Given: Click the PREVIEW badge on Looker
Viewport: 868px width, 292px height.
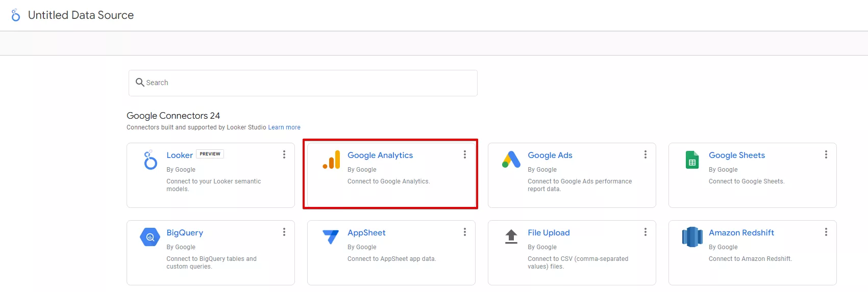Looking at the screenshot, I should 210,154.
